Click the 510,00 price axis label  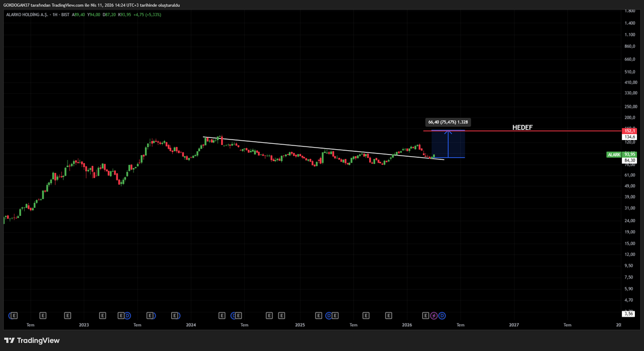point(630,71)
